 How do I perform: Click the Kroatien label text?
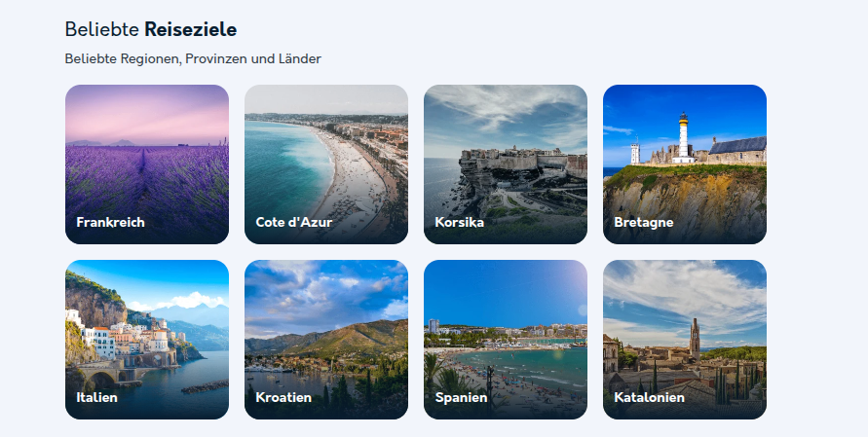point(283,398)
